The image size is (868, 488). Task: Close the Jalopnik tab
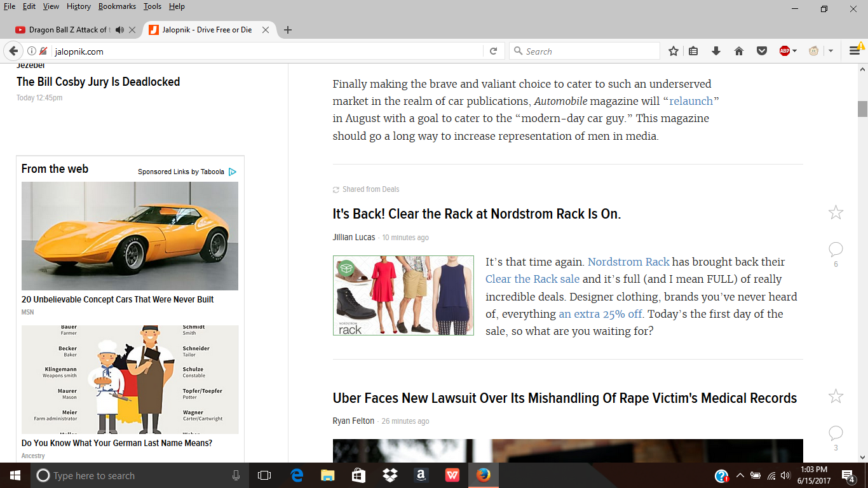click(x=266, y=30)
